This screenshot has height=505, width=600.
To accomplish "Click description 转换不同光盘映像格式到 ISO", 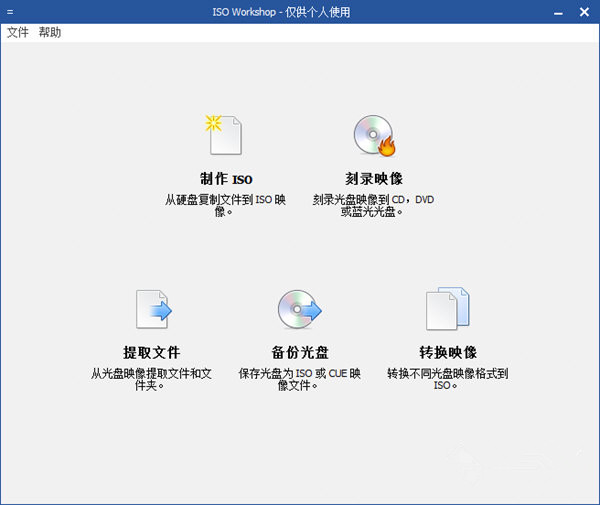I will (x=448, y=379).
